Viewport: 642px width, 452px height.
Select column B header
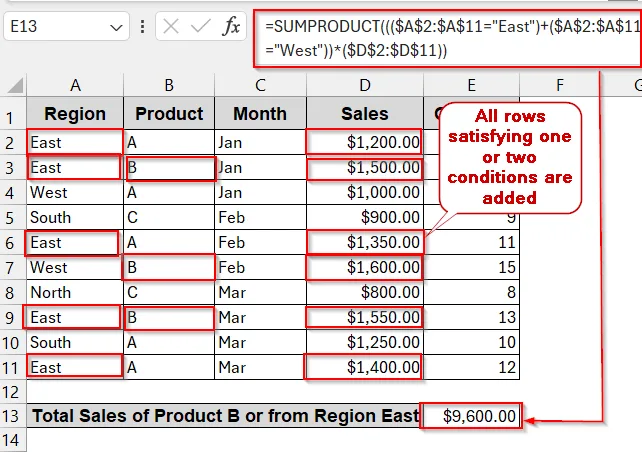pyautogui.click(x=169, y=85)
